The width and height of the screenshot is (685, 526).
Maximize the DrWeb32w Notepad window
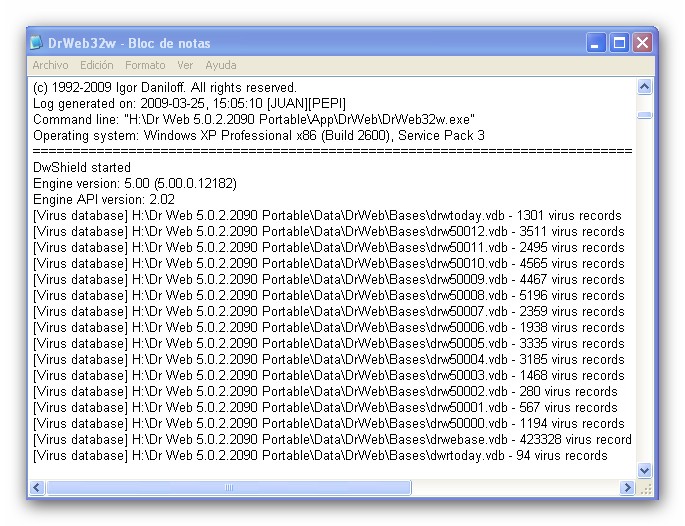[619, 43]
